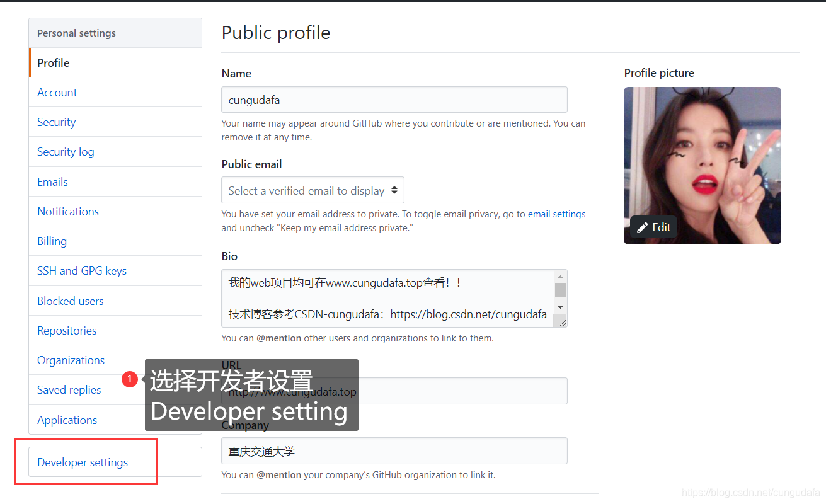This screenshot has height=504, width=826.
Task: Click the Company field with 重庆交通大学
Action: (394, 451)
